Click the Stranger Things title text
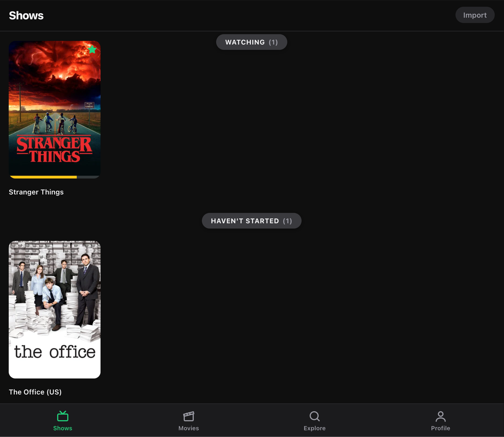Viewport: 504px width, 437px height. [x=36, y=192]
